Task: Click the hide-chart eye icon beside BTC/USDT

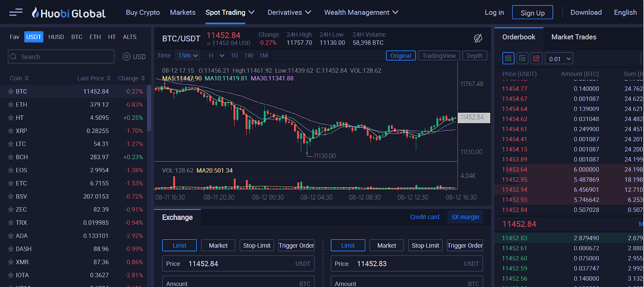Action: 478,38
